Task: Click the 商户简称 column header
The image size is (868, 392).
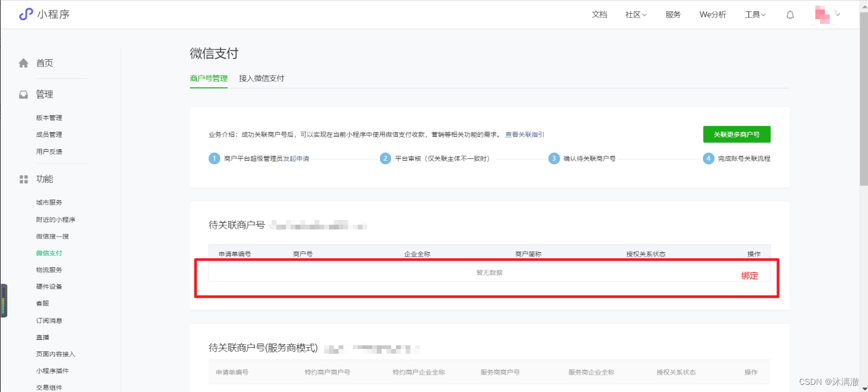Action: tap(528, 254)
